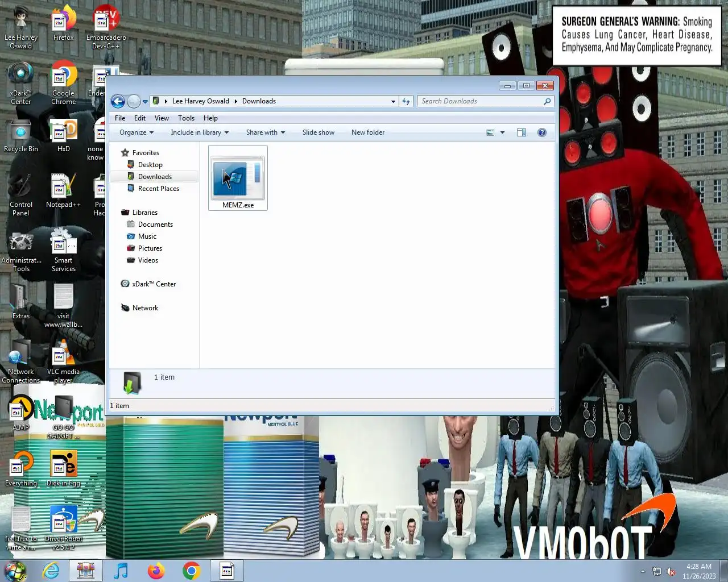This screenshot has height=582, width=728.
Task: Select Lee Harvey Oswald desktop icon
Action: click(x=21, y=27)
